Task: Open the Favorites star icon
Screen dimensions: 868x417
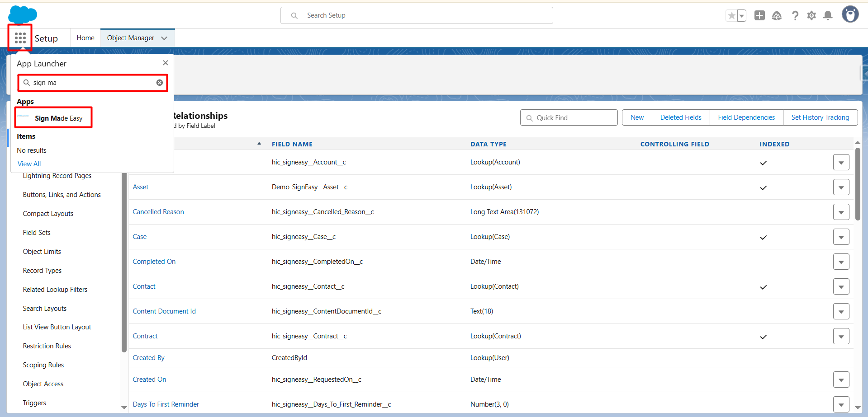Action: [x=731, y=16]
